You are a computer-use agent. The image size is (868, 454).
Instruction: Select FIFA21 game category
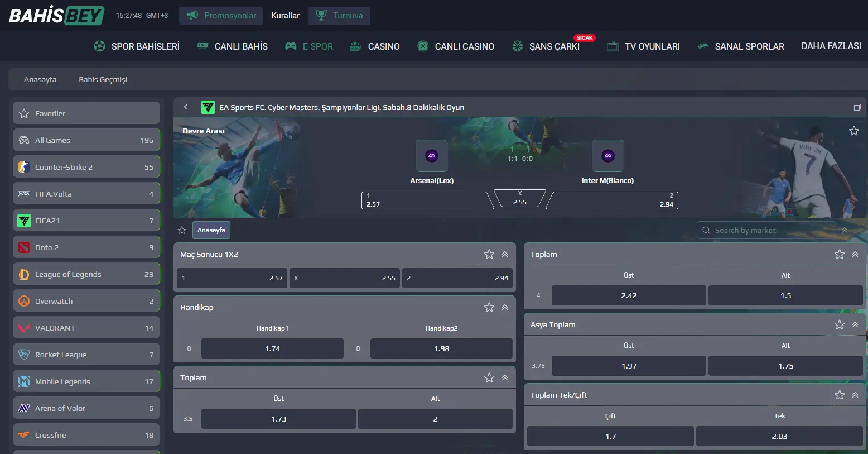coord(86,220)
